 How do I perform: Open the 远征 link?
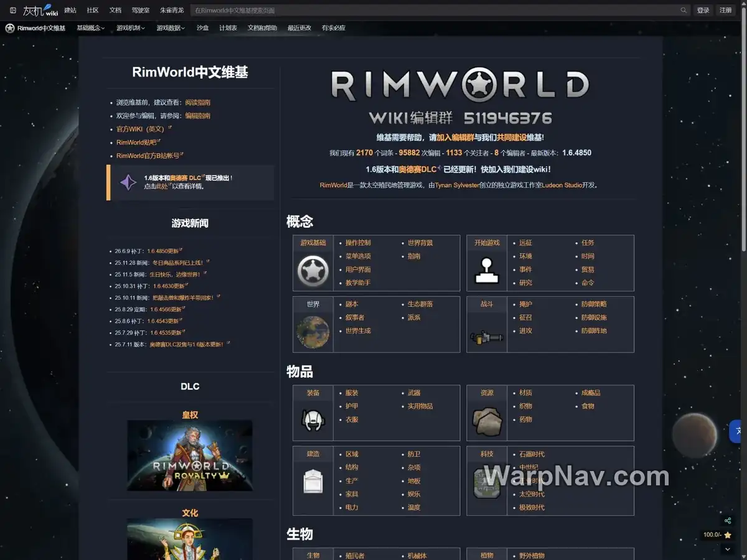coord(525,243)
